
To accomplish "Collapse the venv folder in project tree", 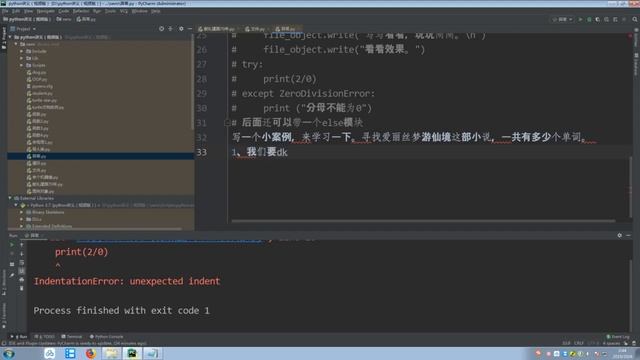I will click(16, 44).
